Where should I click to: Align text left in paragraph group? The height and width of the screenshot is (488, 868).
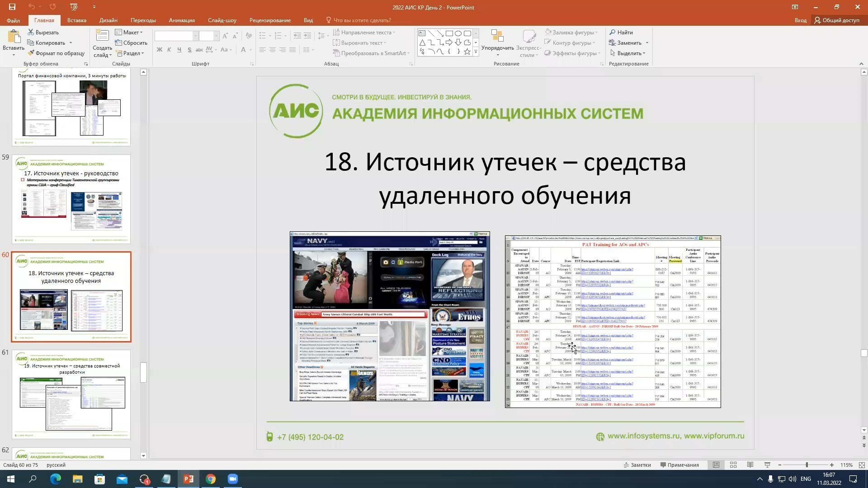click(x=262, y=50)
